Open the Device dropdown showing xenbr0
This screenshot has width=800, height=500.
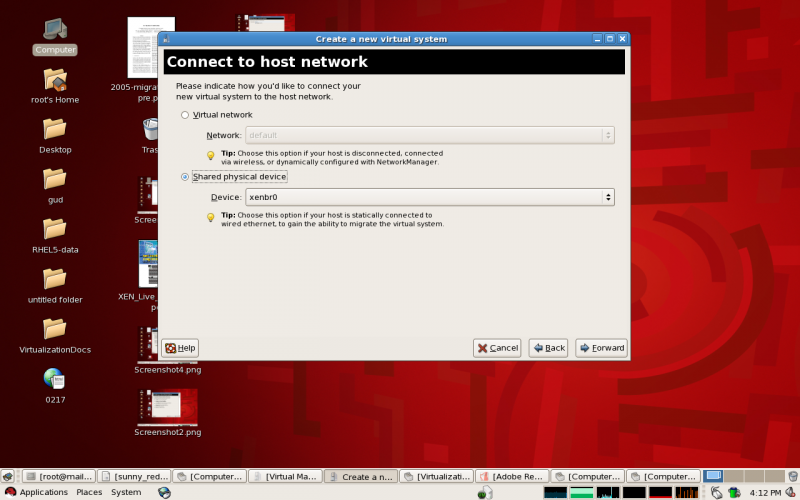[x=430, y=197]
